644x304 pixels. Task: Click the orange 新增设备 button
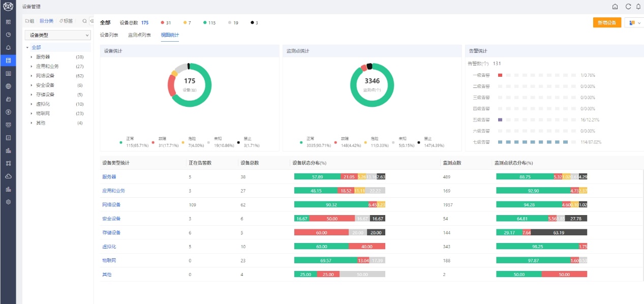click(x=607, y=23)
